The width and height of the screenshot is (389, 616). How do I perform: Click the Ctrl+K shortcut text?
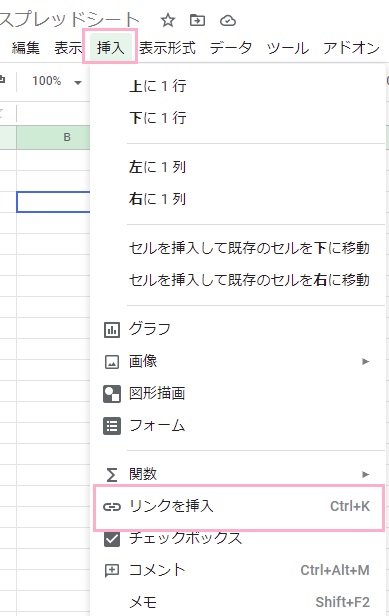click(x=350, y=507)
